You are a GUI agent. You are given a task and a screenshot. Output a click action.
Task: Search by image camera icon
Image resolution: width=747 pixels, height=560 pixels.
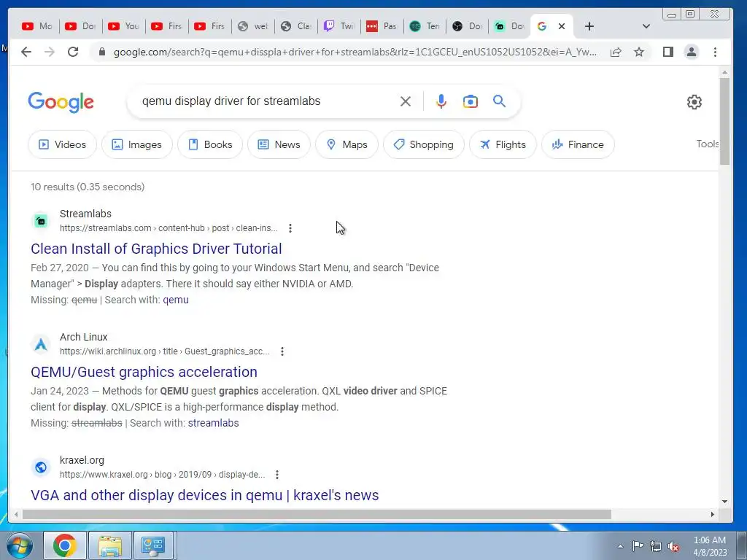tap(471, 101)
